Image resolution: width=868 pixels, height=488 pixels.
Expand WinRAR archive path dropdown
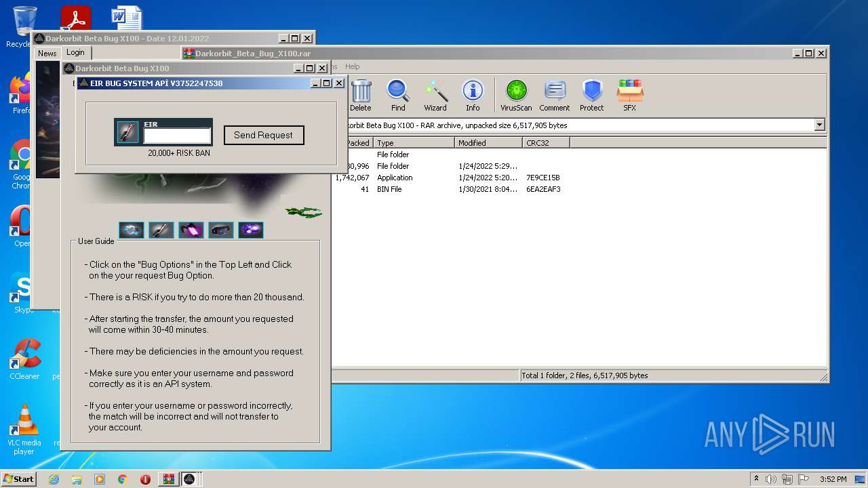coord(819,125)
